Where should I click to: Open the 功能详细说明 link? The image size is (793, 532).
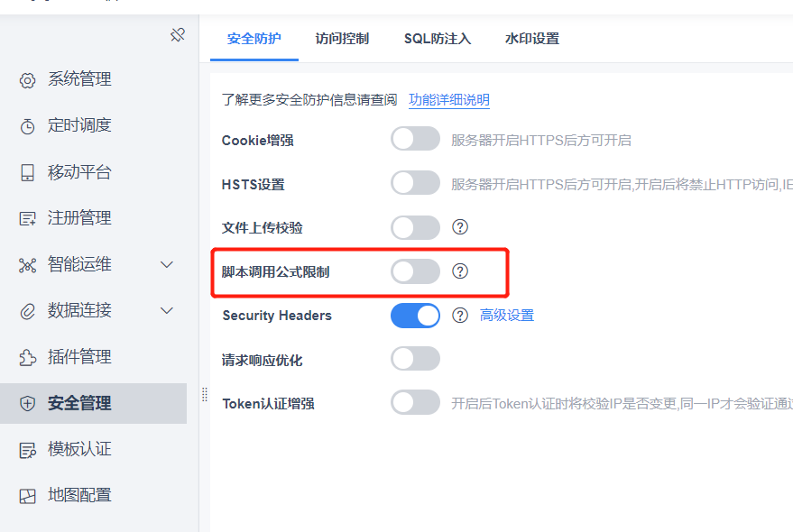449,99
